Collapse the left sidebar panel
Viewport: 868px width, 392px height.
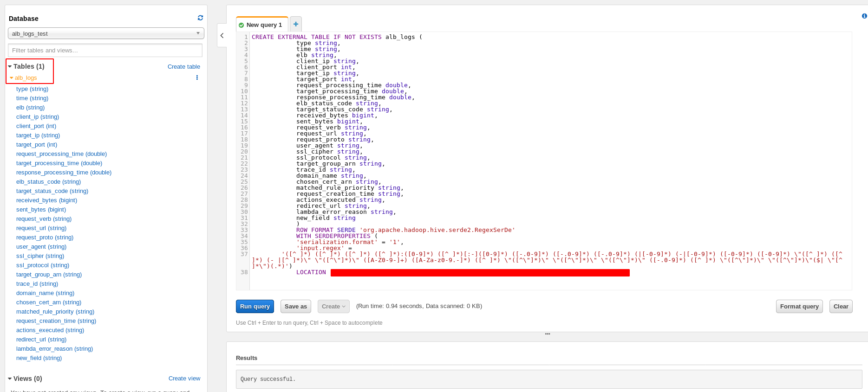[222, 36]
